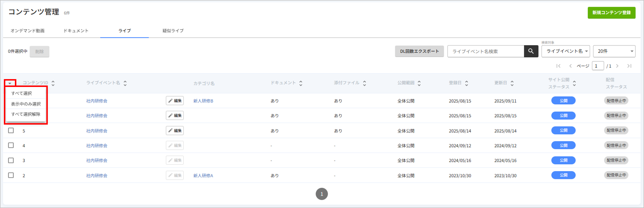Sort by 公開範囲 column arrows
This screenshot has height=208, width=644.
419,83
